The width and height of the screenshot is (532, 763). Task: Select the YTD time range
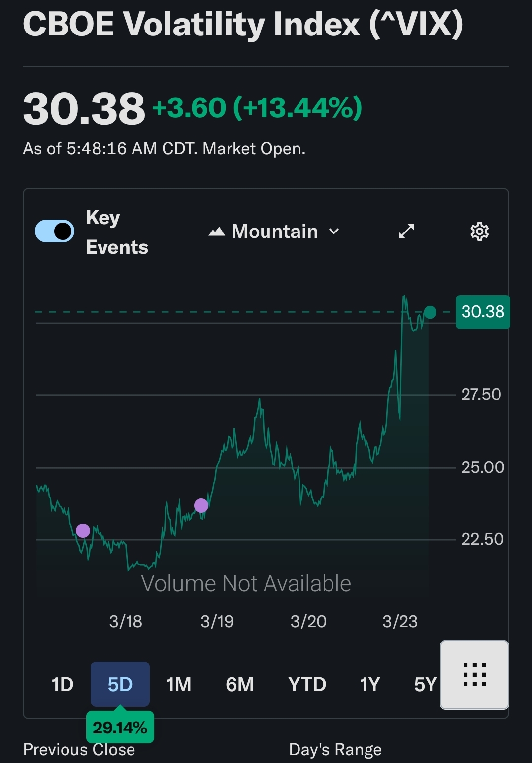point(307,684)
